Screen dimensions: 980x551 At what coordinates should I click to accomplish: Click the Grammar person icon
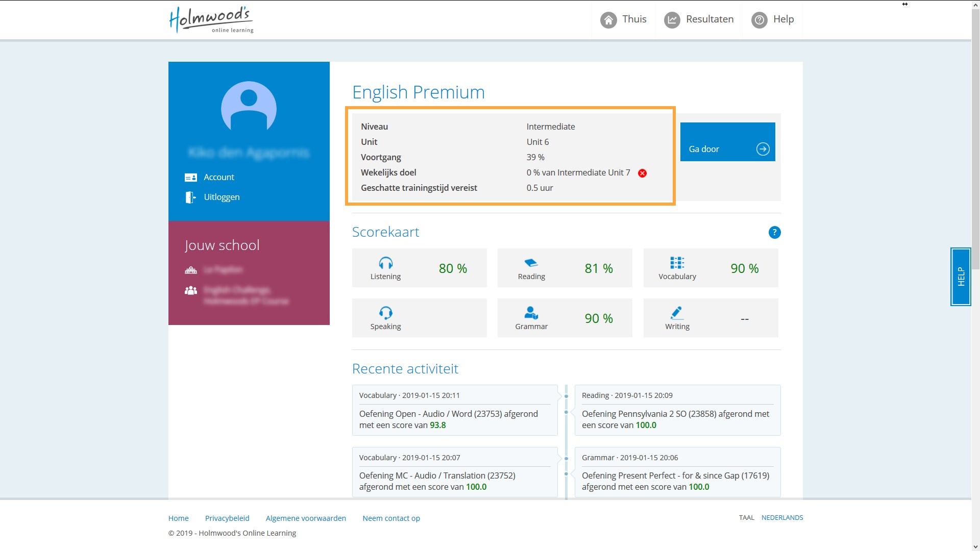(531, 313)
